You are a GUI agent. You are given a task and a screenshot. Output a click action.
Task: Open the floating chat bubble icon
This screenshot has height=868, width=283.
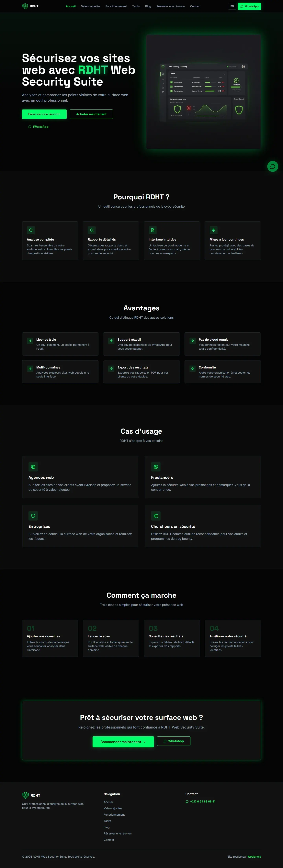273,166
